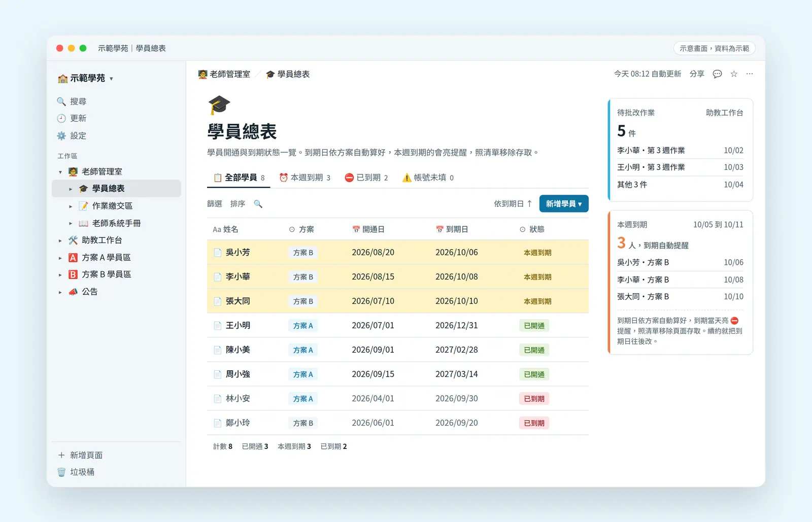Click the 到期日 column header
This screenshot has height=522, width=812.
point(452,229)
